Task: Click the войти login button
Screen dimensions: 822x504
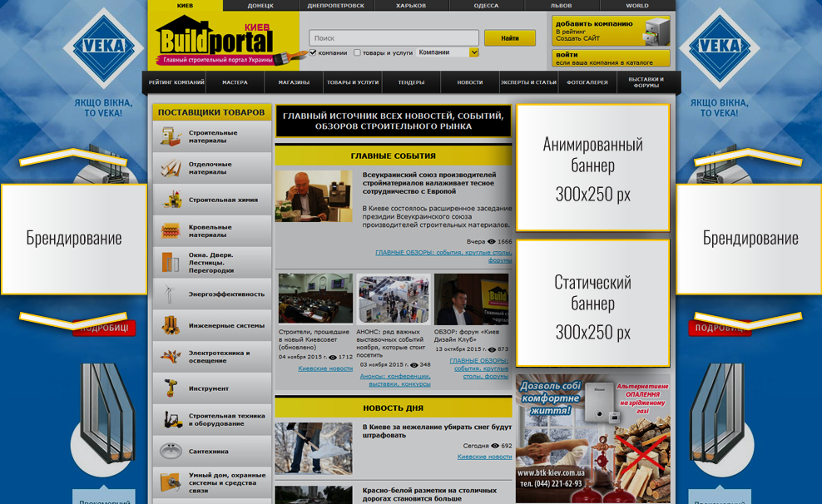Action: point(611,58)
